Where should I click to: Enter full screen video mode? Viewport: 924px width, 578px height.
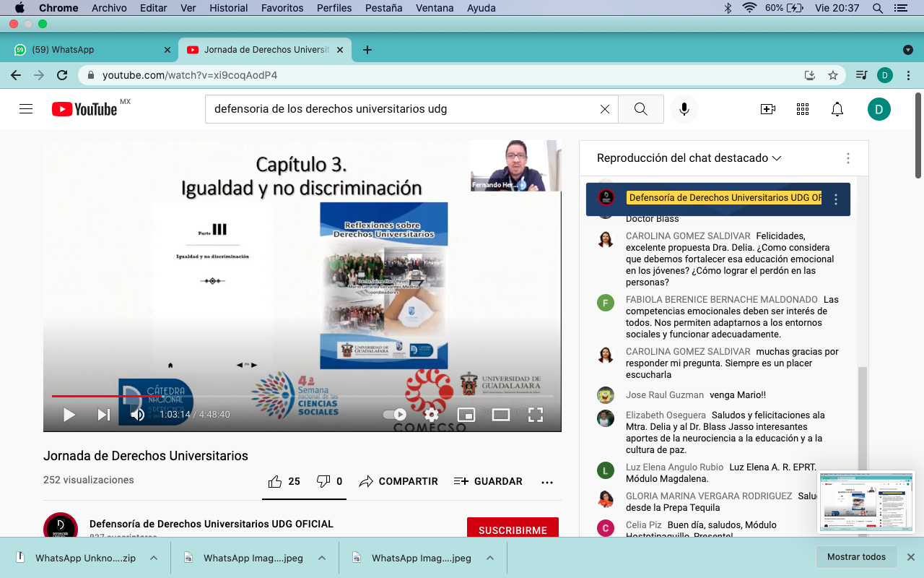(x=536, y=415)
